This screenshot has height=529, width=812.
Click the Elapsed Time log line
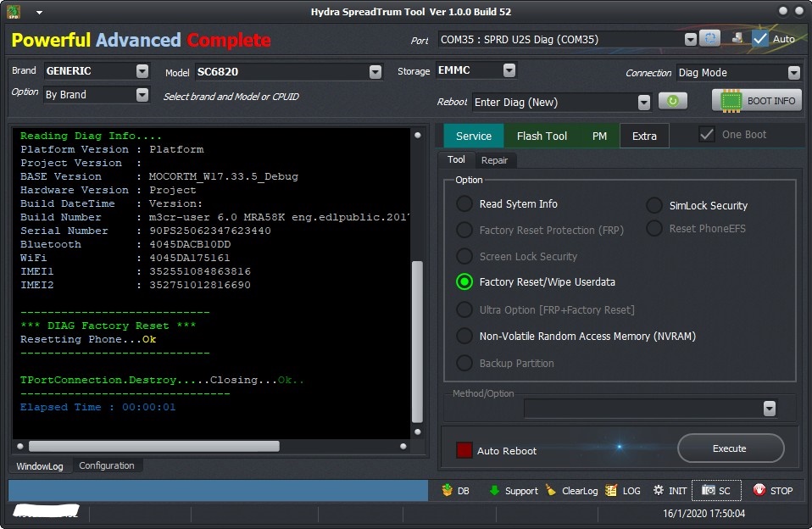97,407
